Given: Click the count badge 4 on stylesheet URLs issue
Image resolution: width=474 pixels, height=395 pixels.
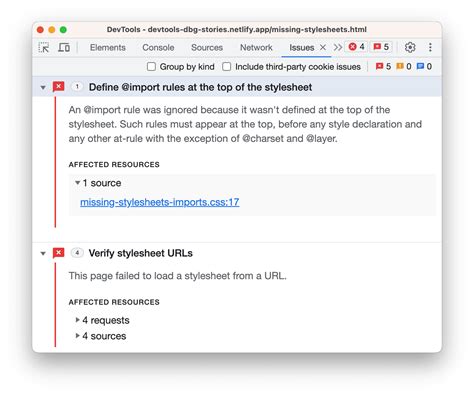Looking at the screenshot, I should (x=77, y=253).
